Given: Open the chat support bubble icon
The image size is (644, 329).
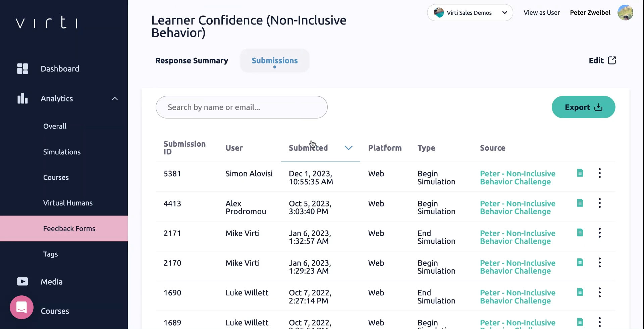Looking at the screenshot, I should pos(22,307).
